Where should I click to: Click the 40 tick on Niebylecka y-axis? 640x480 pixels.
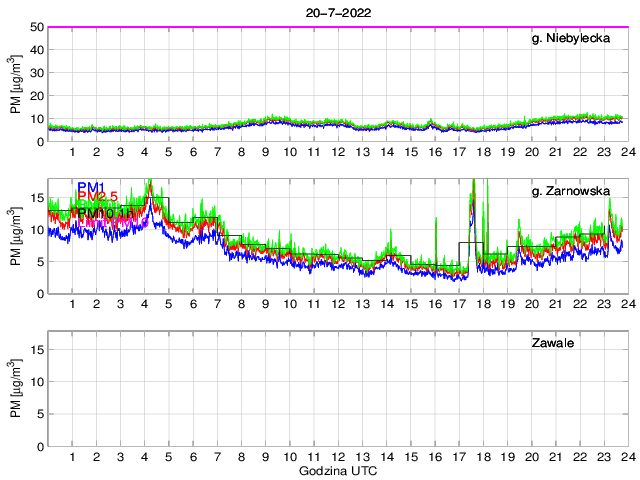coord(37,50)
